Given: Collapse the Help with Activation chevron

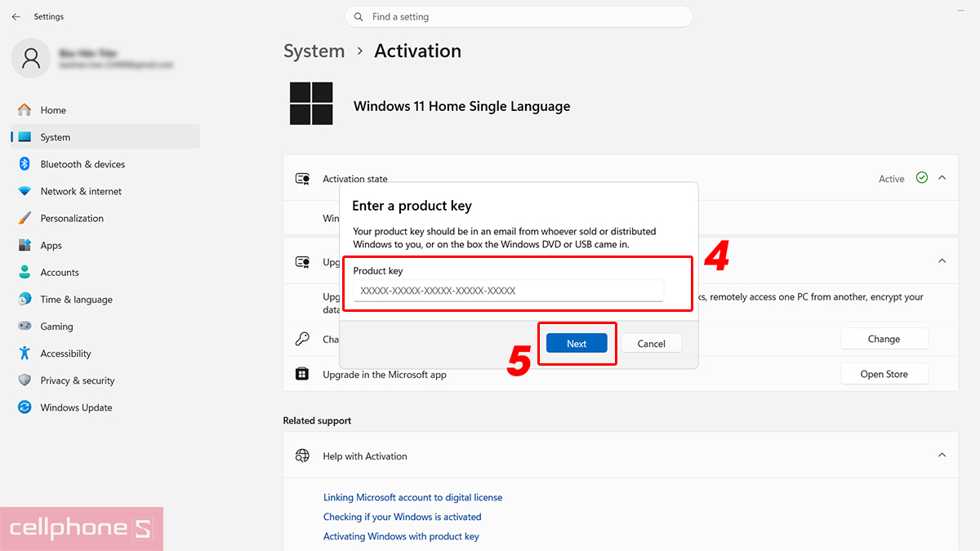Looking at the screenshot, I should tap(942, 455).
